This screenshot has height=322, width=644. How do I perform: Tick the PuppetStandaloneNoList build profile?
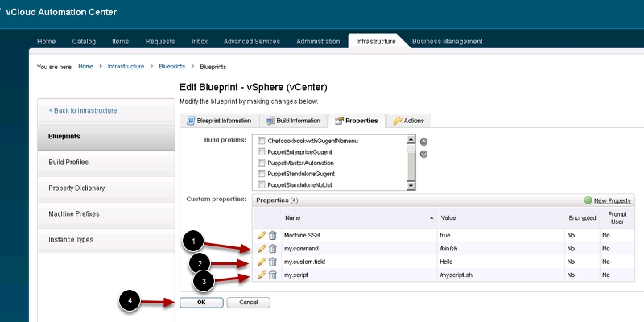(x=261, y=184)
